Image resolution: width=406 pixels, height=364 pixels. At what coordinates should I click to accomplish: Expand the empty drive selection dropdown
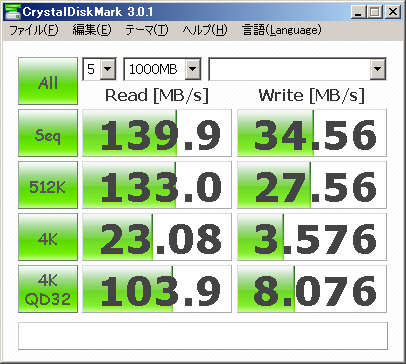click(377, 69)
